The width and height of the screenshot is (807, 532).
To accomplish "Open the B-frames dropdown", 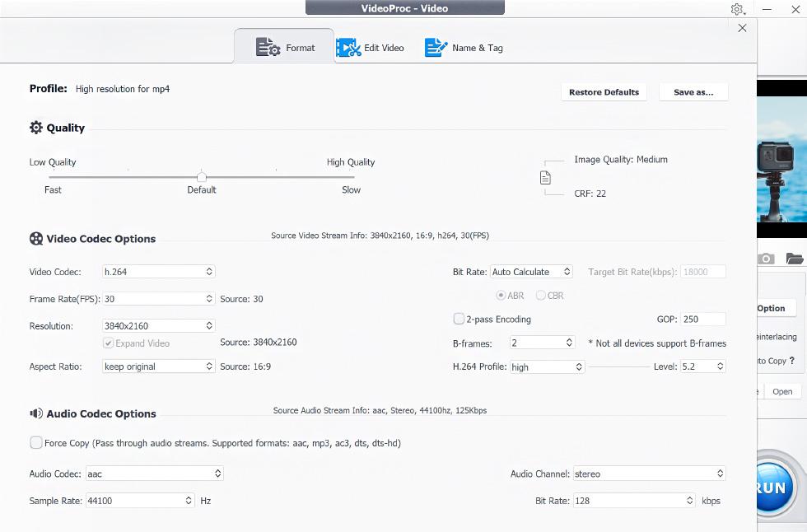I will pyautogui.click(x=542, y=343).
